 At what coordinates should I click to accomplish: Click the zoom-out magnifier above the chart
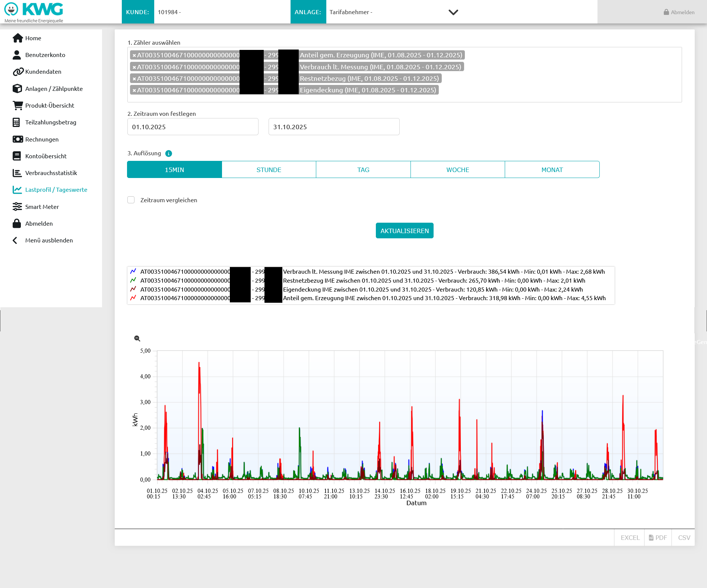coord(137,339)
